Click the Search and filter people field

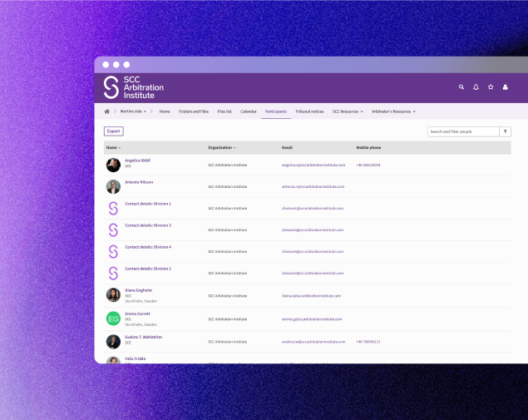462,131
